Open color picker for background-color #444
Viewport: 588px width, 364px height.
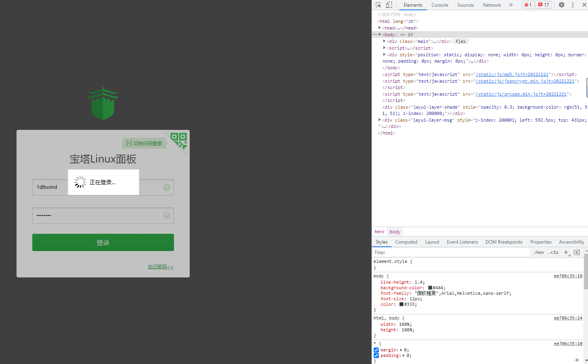430,288
